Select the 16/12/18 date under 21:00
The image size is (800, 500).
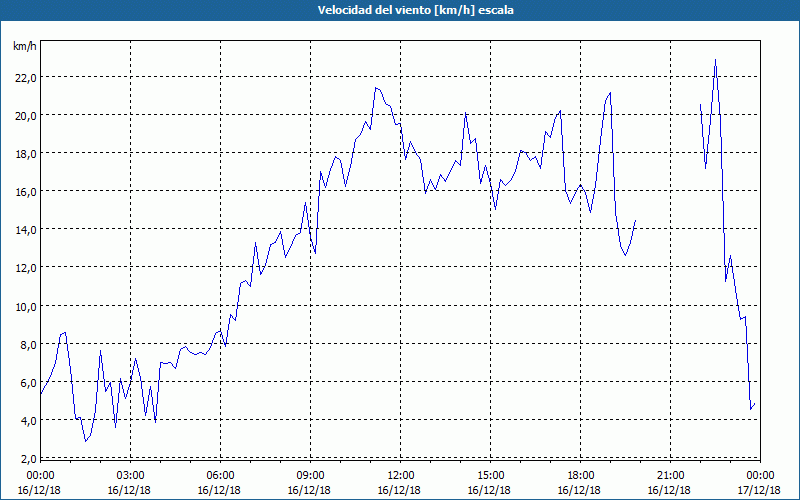669,490
